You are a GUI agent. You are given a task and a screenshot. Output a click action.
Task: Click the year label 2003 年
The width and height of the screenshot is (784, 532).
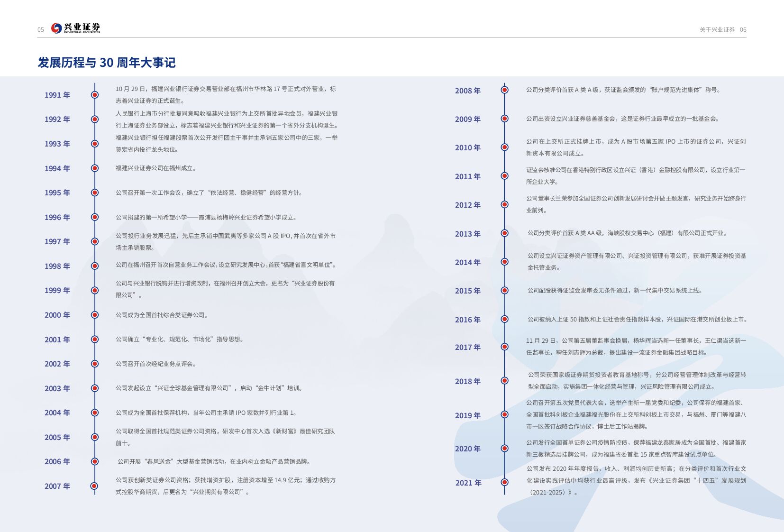[x=57, y=388]
